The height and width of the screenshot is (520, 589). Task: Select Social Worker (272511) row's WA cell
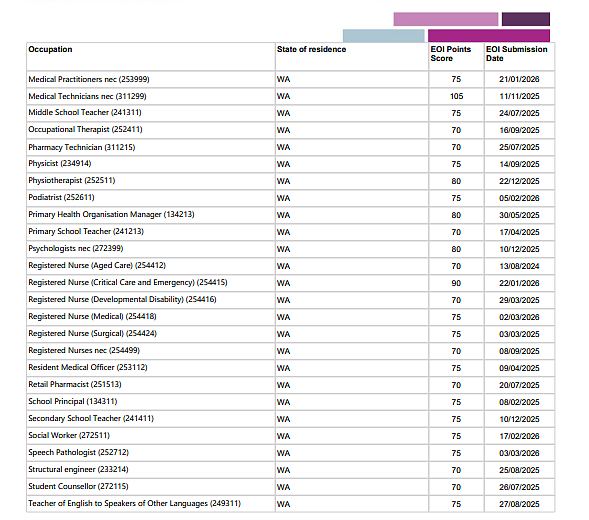352,436
